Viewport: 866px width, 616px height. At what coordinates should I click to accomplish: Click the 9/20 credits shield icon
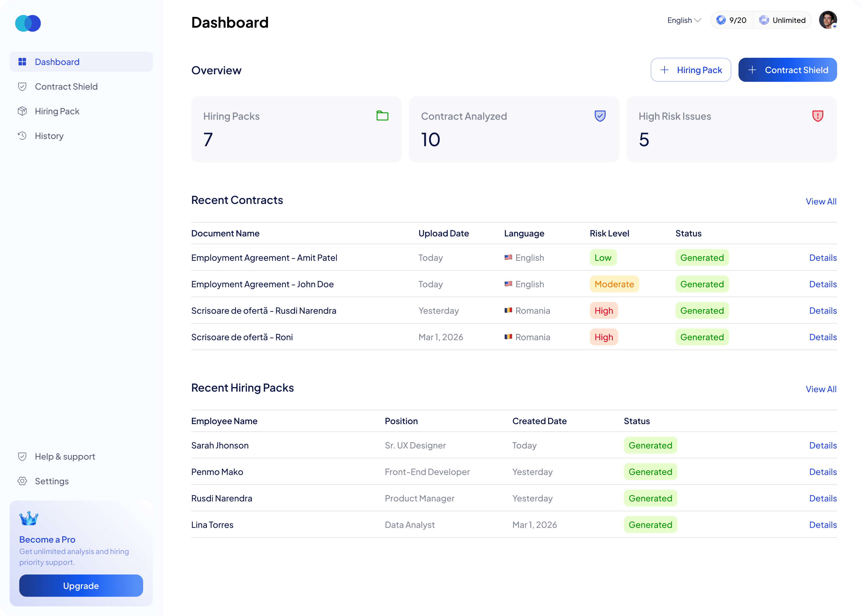[x=721, y=20]
